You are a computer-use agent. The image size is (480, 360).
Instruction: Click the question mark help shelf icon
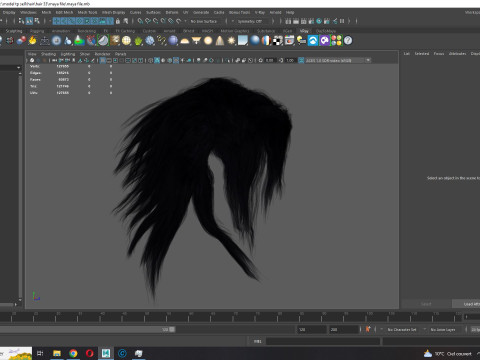click(x=348, y=40)
